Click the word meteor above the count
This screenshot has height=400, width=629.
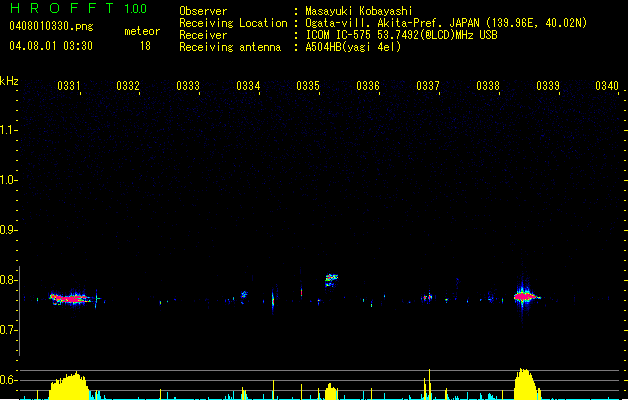142,31
